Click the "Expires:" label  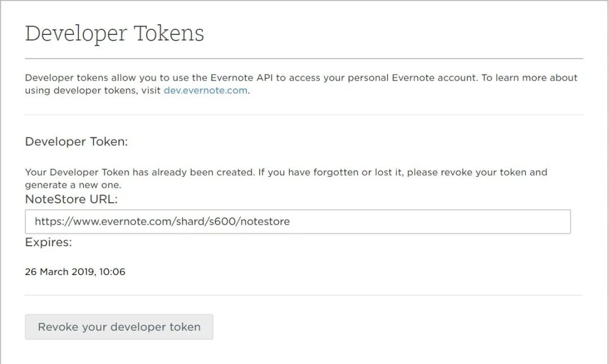(x=48, y=242)
